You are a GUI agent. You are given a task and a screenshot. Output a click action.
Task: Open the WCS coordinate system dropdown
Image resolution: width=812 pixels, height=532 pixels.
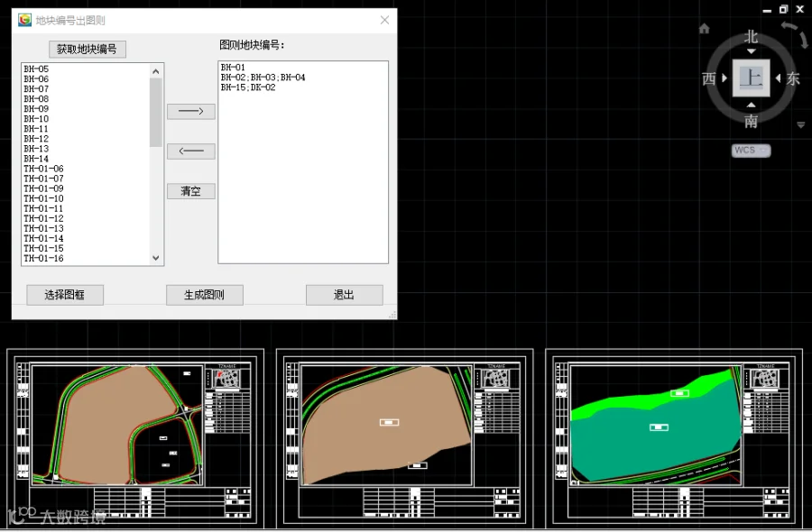(x=751, y=150)
